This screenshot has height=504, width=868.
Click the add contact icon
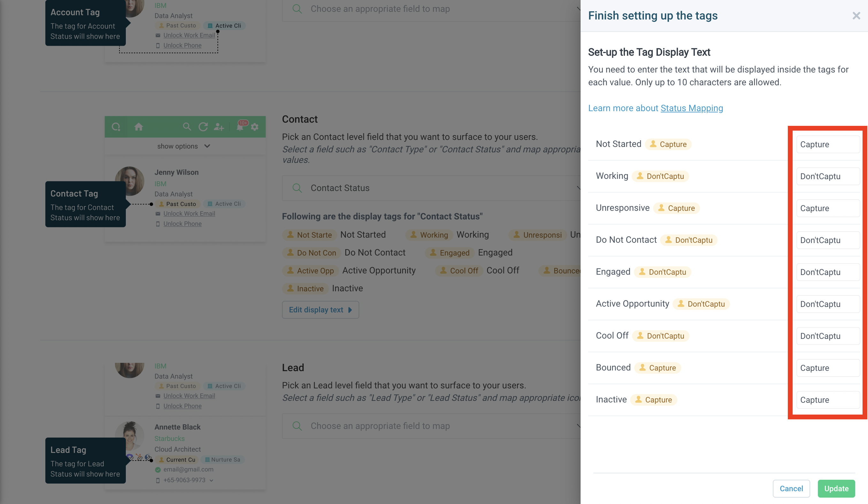click(x=219, y=127)
